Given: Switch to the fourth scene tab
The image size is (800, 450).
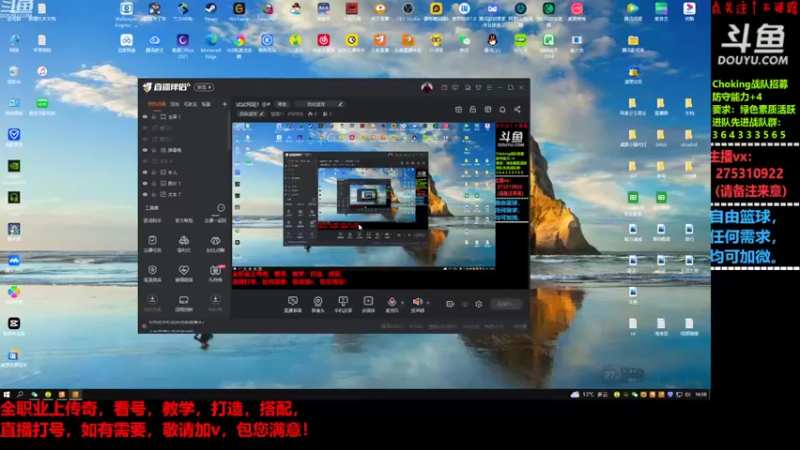Looking at the screenshot, I should (206, 104).
